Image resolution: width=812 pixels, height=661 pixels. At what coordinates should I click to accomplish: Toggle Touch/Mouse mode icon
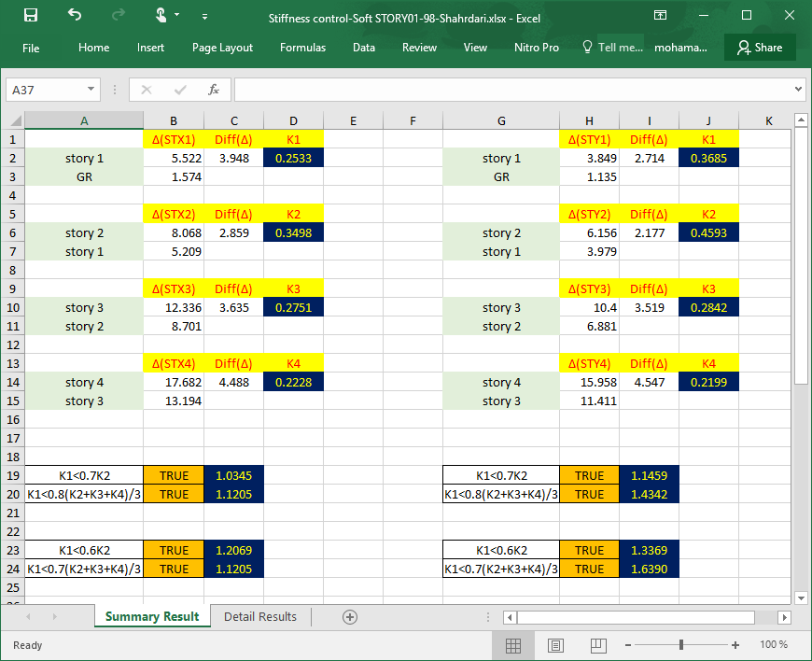(x=162, y=16)
